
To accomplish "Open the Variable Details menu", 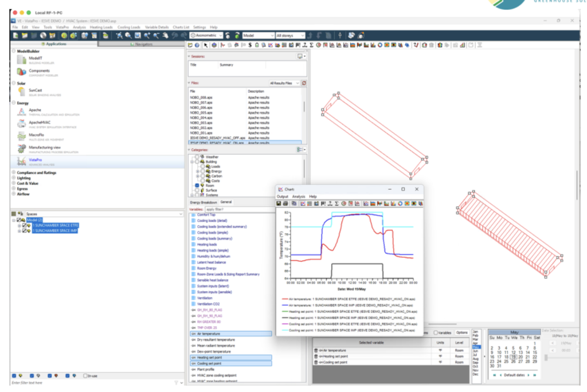I will (157, 28).
